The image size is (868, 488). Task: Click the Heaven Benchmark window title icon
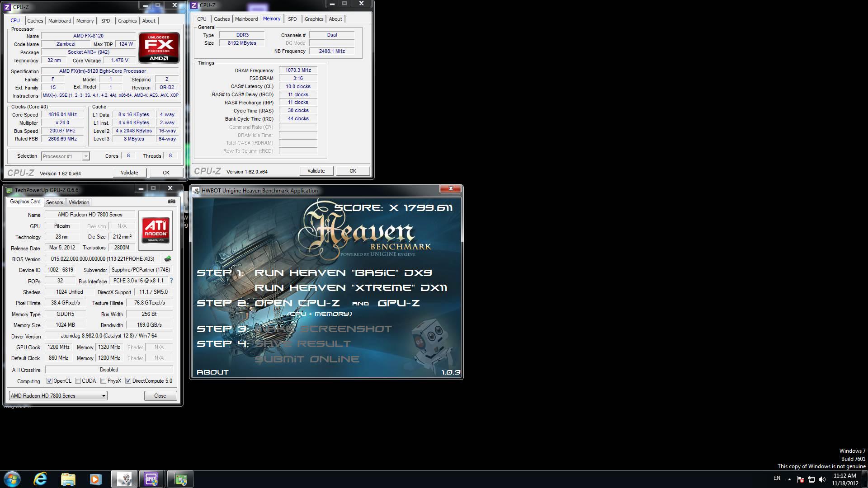pyautogui.click(x=196, y=191)
